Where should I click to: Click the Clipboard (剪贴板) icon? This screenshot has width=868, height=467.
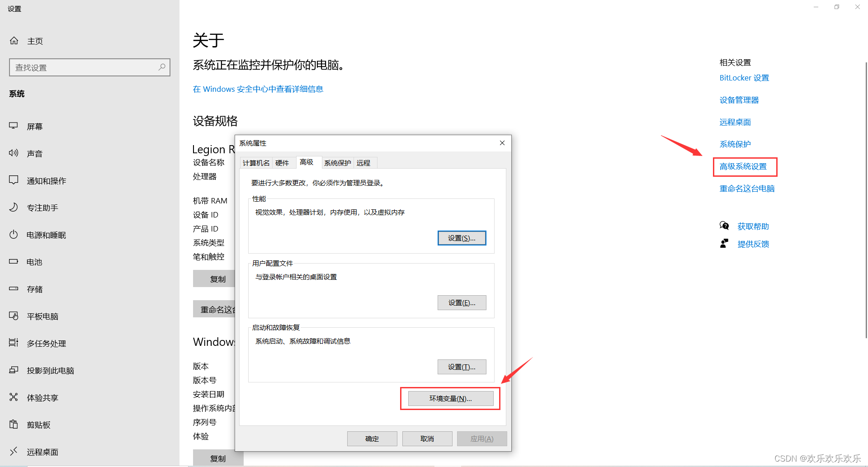pyautogui.click(x=14, y=425)
